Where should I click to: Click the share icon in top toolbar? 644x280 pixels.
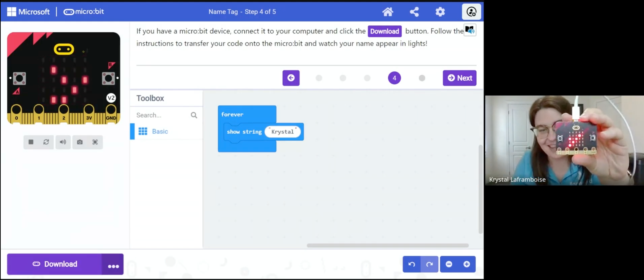pos(414,12)
